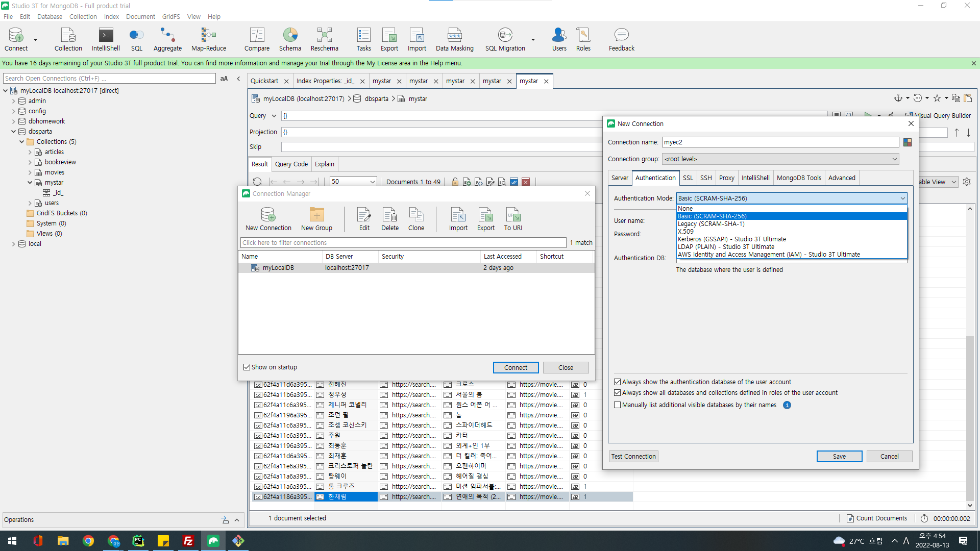Switch to the SSH tab

click(x=706, y=178)
